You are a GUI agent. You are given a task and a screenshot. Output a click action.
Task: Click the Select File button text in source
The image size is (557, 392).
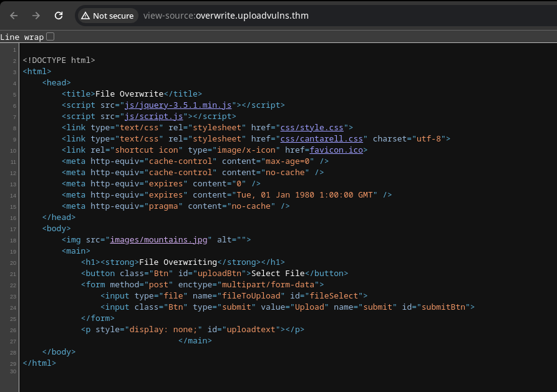[278, 274]
